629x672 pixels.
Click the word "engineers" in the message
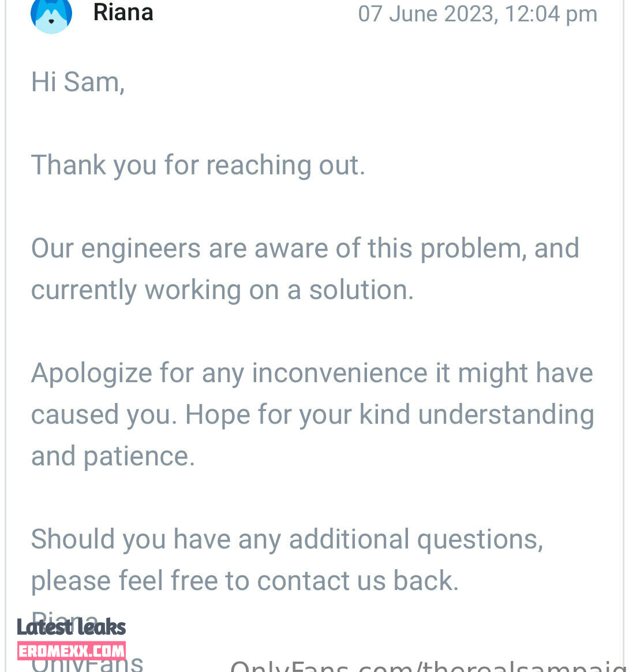click(141, 249)
